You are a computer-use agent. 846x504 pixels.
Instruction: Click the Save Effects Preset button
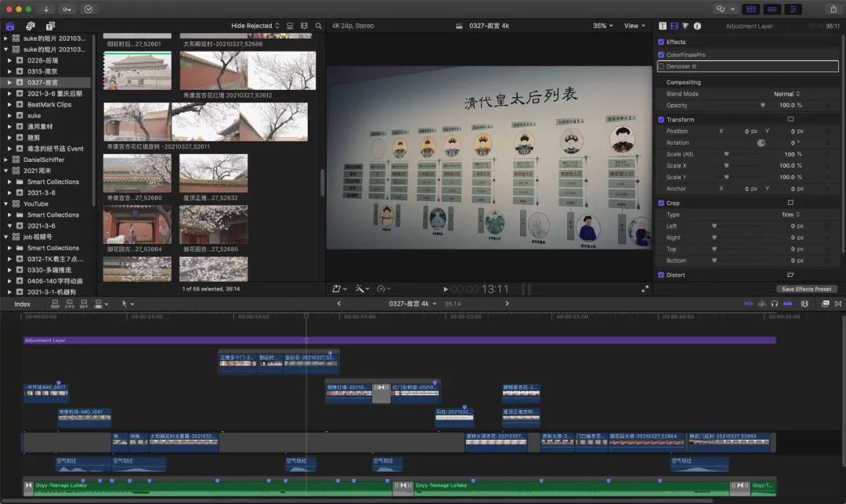tap(806, 290)
